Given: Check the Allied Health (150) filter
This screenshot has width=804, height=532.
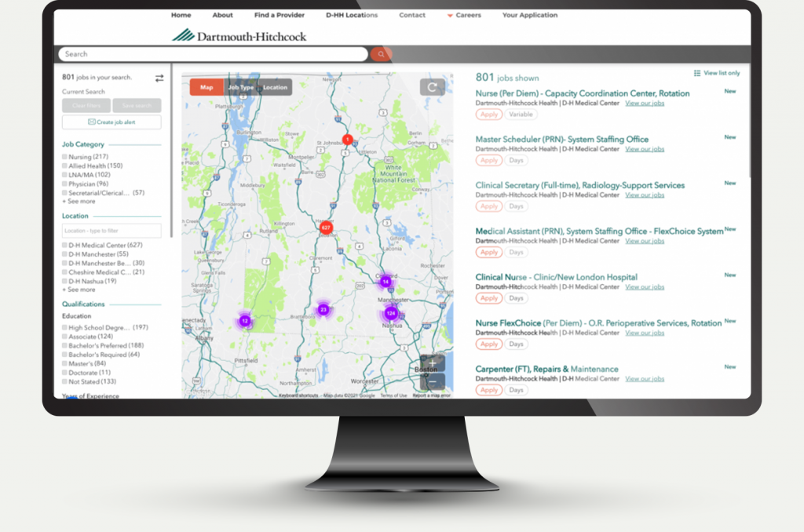Looking at the screenshot, I should click(64, 166).
